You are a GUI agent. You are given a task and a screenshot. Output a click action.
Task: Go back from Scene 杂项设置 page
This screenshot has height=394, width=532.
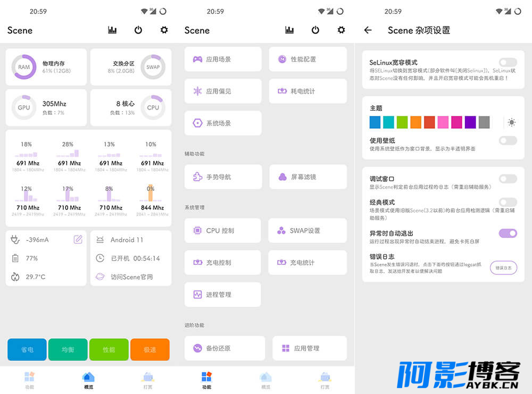point(368,30)
